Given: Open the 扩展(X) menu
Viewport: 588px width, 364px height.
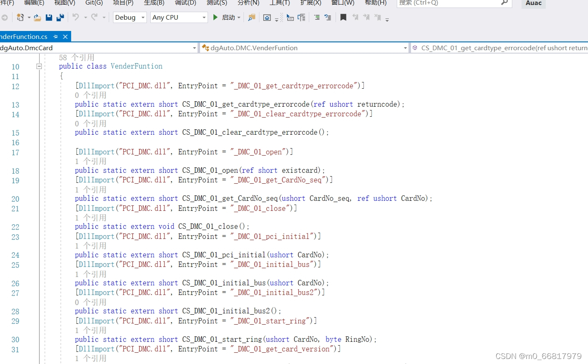Looking at the screenshot, I should 311,3.
